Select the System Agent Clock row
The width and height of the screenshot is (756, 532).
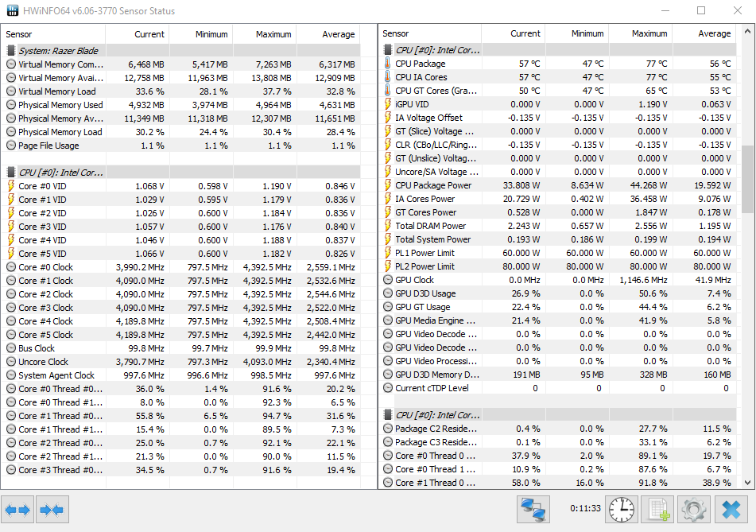(x=180, y=375)
